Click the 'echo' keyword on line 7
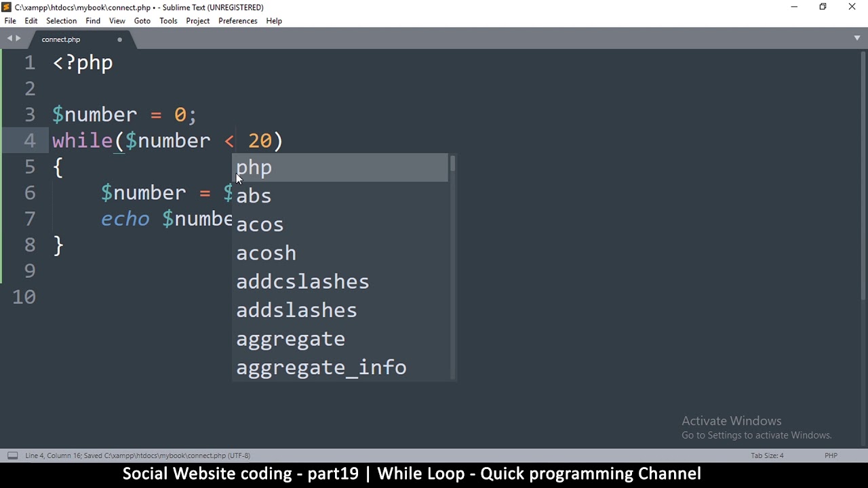Screen dimensions: 868x488 click(x=125, y=219)
